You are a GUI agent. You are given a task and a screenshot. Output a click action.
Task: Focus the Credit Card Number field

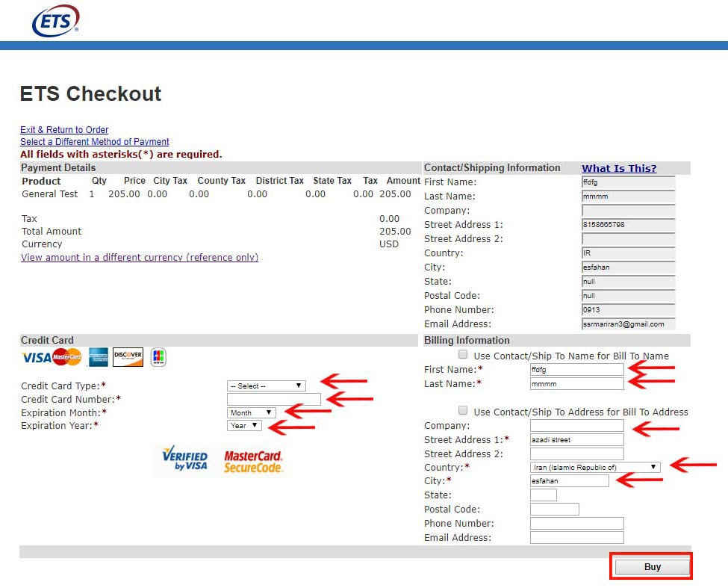273,399
